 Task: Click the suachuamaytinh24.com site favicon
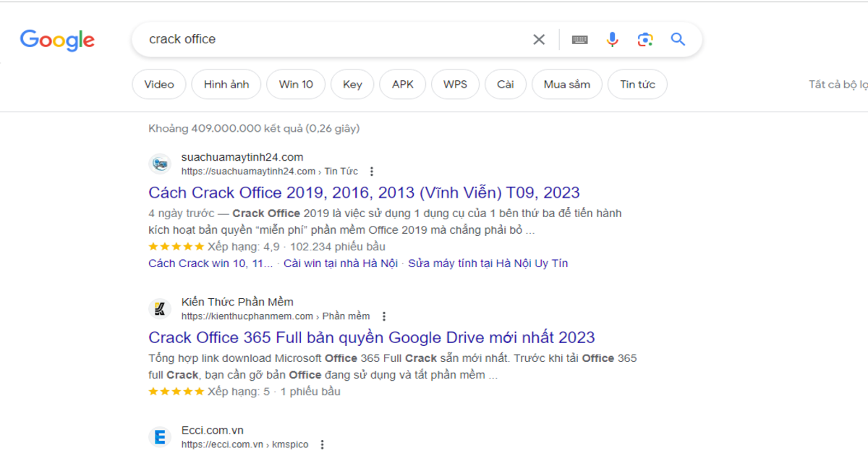pyautogui.click(x=160, y=164)
